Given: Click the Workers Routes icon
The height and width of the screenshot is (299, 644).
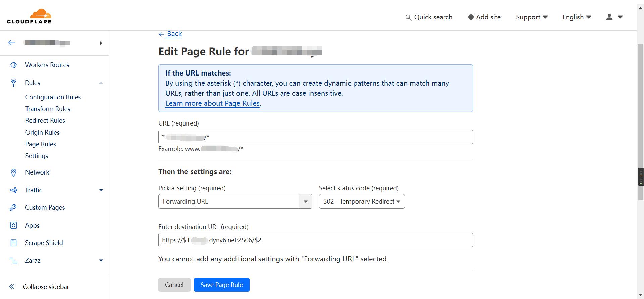Looking at the screenshot, I should (x=13, y=65).
